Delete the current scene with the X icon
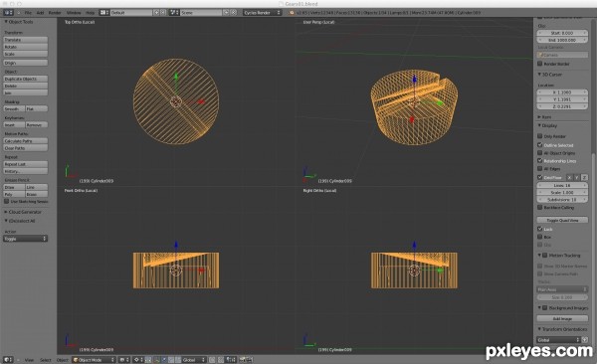This screenshot has width=597, height=364. 234,13
